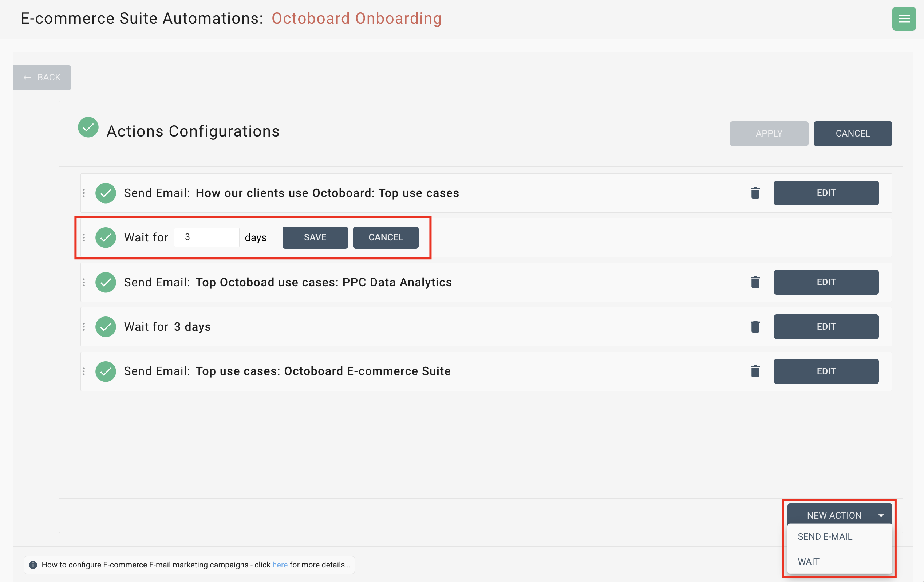The width and height of the screenshot is (924, 582).
Task: Click the drag handle dots on E-commerce Suite row
Action: click(x=84, y=371)
